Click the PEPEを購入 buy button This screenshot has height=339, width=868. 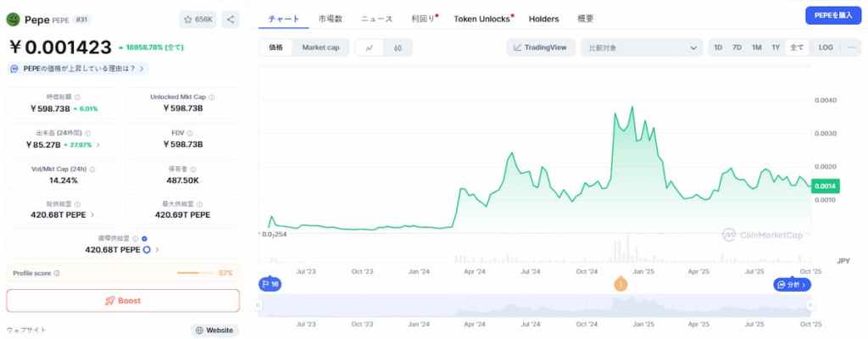pos(832,15)
